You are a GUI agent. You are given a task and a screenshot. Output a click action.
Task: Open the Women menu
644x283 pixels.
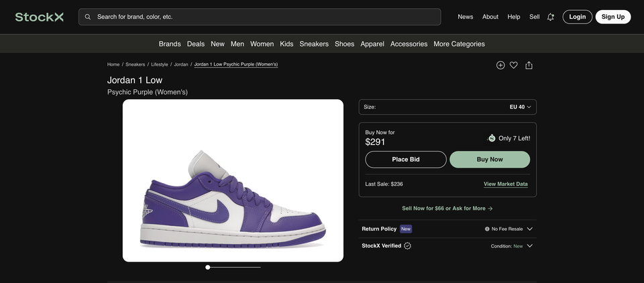(x=262, y=44)
